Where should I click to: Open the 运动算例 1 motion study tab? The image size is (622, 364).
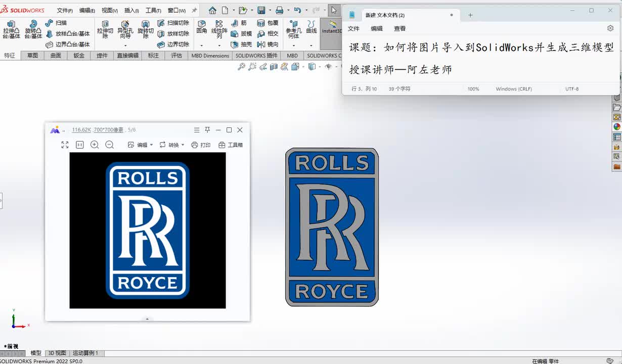coord(85,353)
